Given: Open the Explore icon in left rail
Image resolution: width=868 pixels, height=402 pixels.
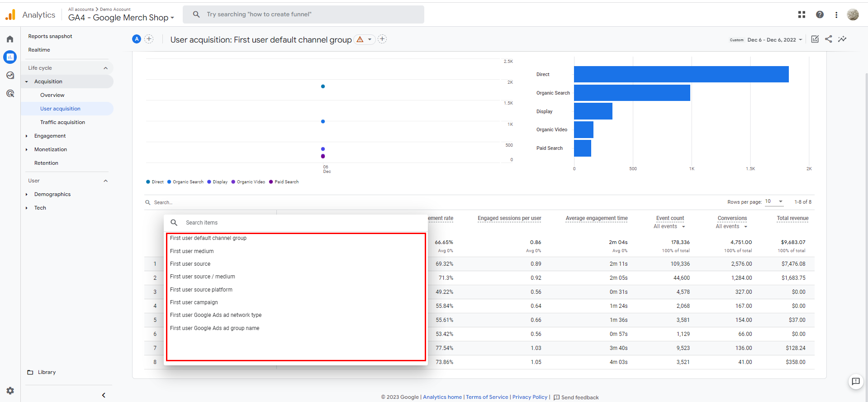Looking at the screenshot, I should [x=10, y=75].
